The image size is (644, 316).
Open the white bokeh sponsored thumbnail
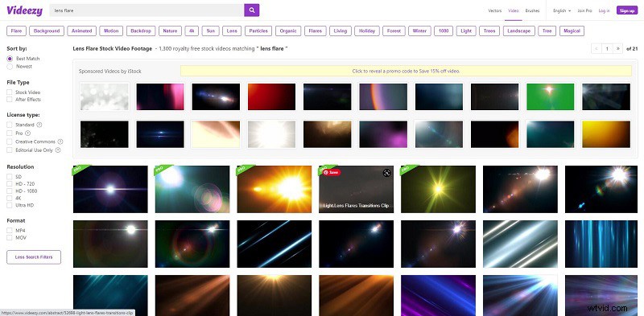pyautogui.click(x=105, y=96)
